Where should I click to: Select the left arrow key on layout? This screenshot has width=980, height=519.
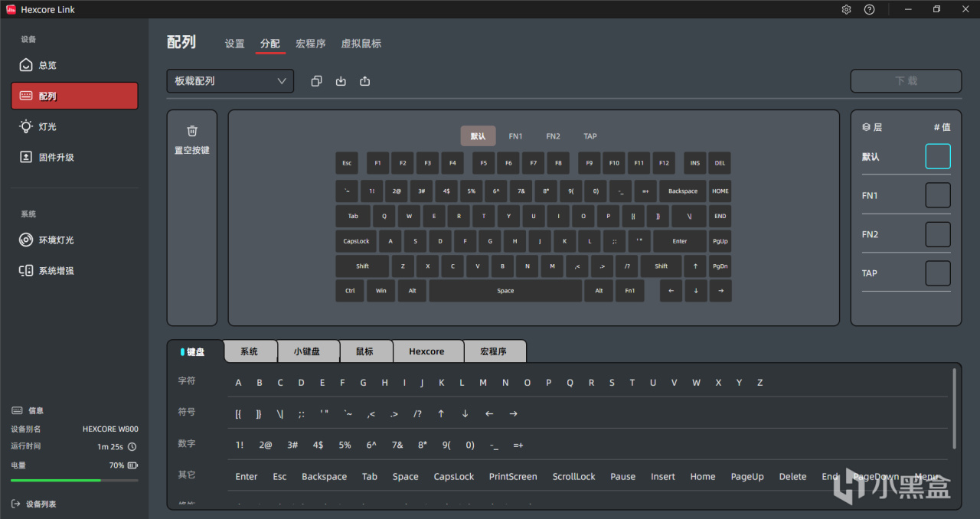point(671,291)
